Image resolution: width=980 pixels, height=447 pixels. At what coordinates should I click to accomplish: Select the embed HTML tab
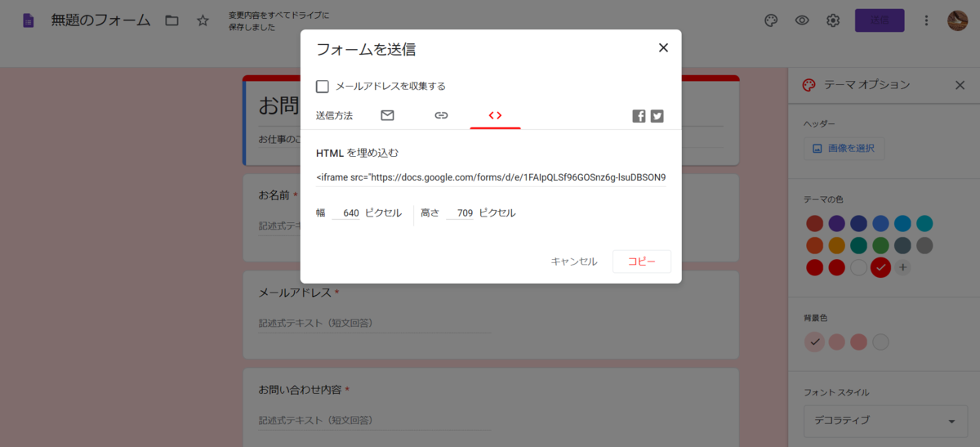pyautogui.click(x=495, y=115)
